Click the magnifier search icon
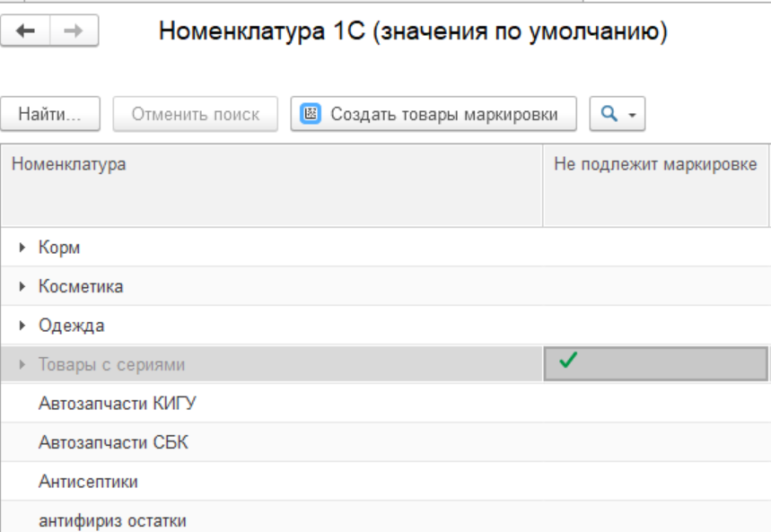Viewport: 771px width, 532px height. tap(608, 114)
